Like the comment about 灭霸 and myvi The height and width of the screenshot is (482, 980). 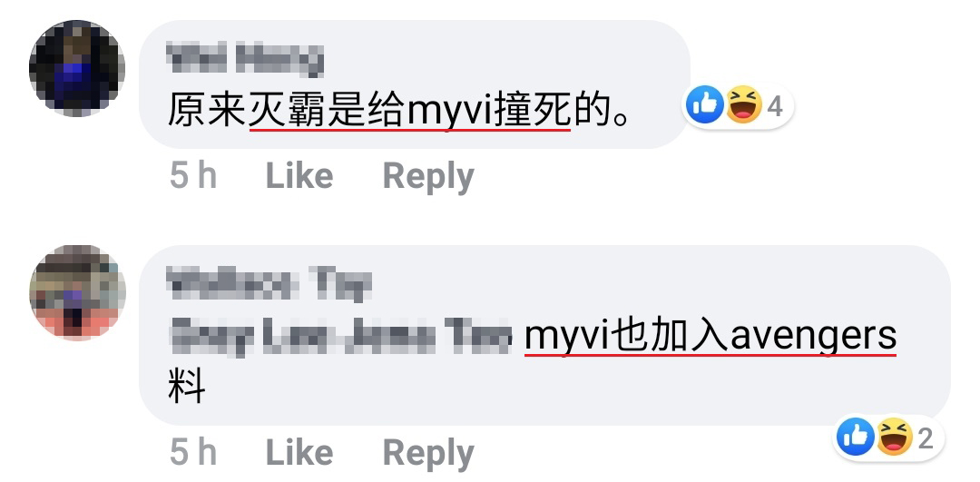[299, 176]
